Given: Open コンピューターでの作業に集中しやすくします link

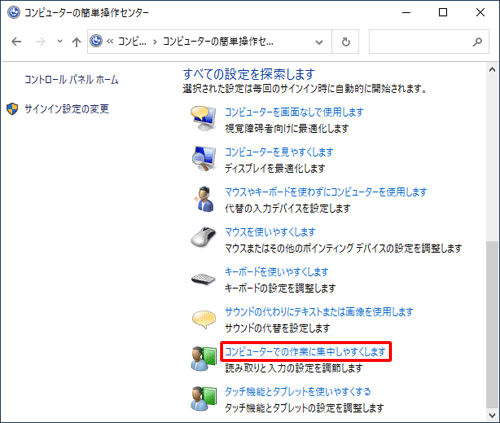Looking at the screenshot, I should pos(305,351).
